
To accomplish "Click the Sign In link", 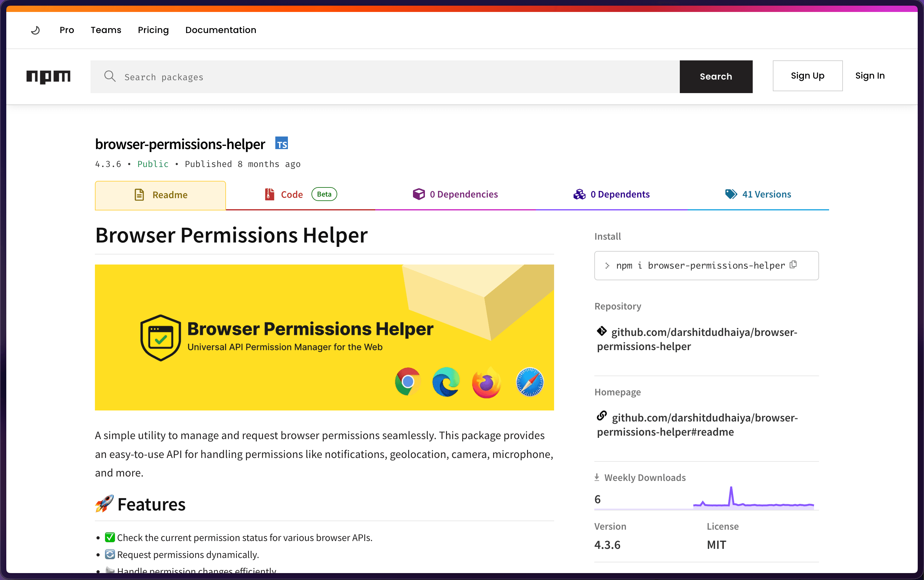I will point(870,75).
